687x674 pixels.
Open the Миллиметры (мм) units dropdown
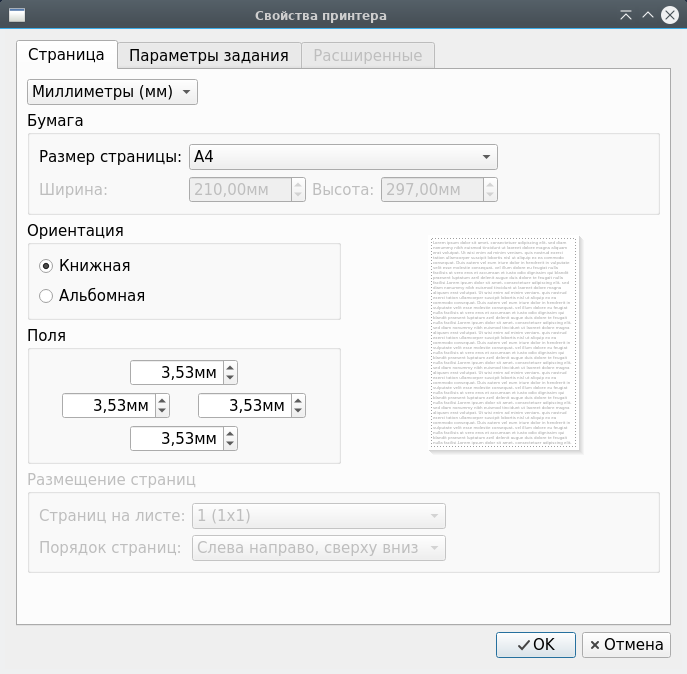[x=112, y=92]
